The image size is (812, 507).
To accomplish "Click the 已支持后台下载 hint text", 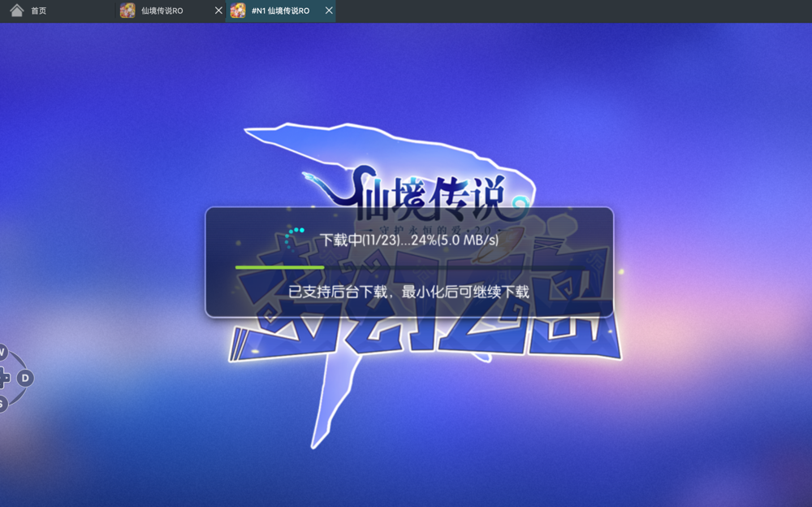I will pos(408,292).
